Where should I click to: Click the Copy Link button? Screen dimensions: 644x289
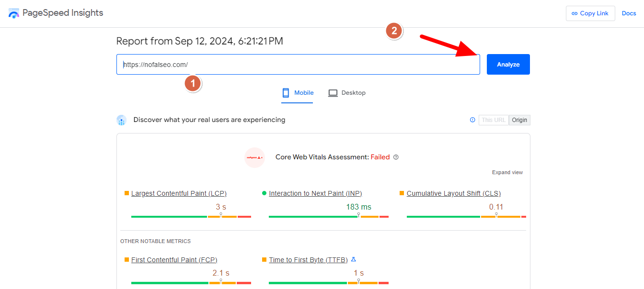(x=590, y=13)
